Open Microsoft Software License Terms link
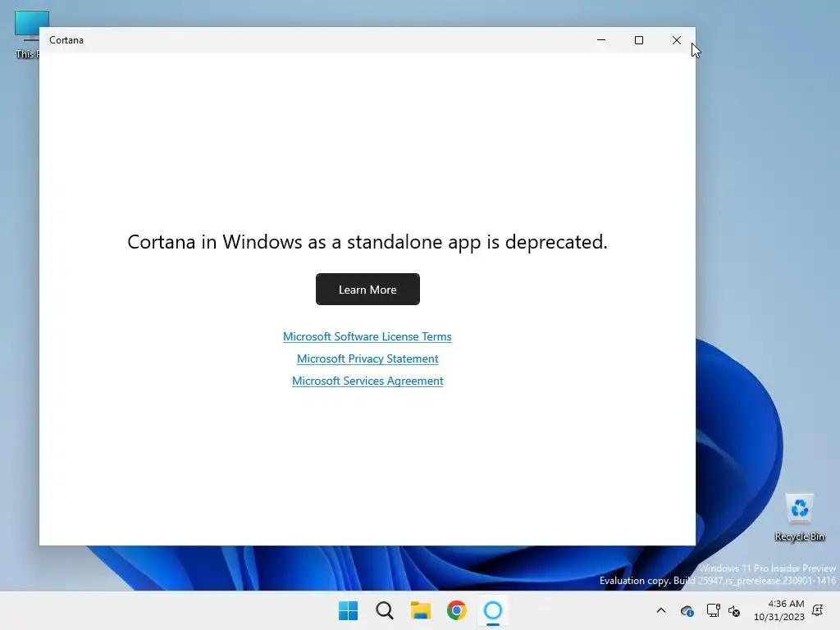840x630 pixels. (367, 336)
